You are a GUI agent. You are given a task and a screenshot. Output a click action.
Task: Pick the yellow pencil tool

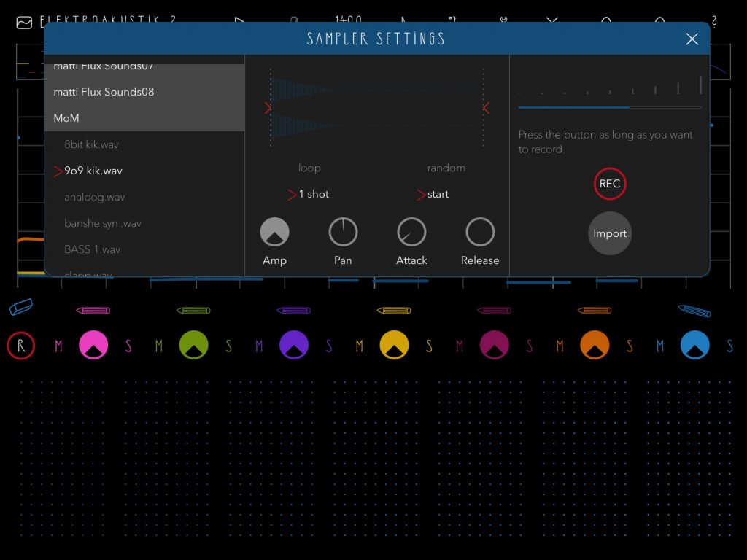[x=394, y=311]
